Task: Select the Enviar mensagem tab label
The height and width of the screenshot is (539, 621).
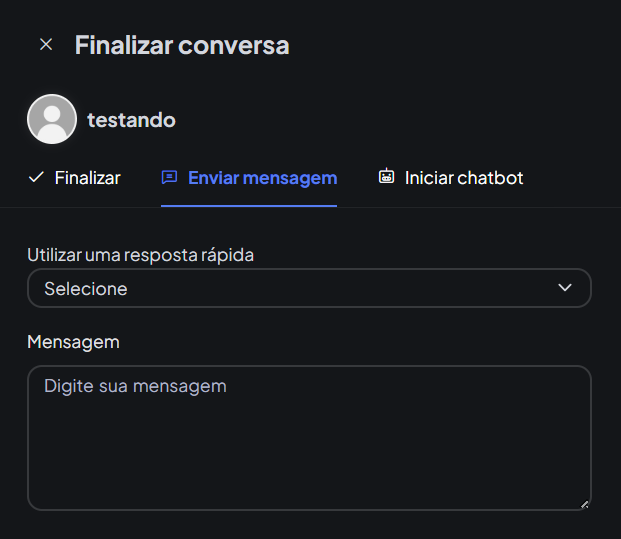Action: 262,178
